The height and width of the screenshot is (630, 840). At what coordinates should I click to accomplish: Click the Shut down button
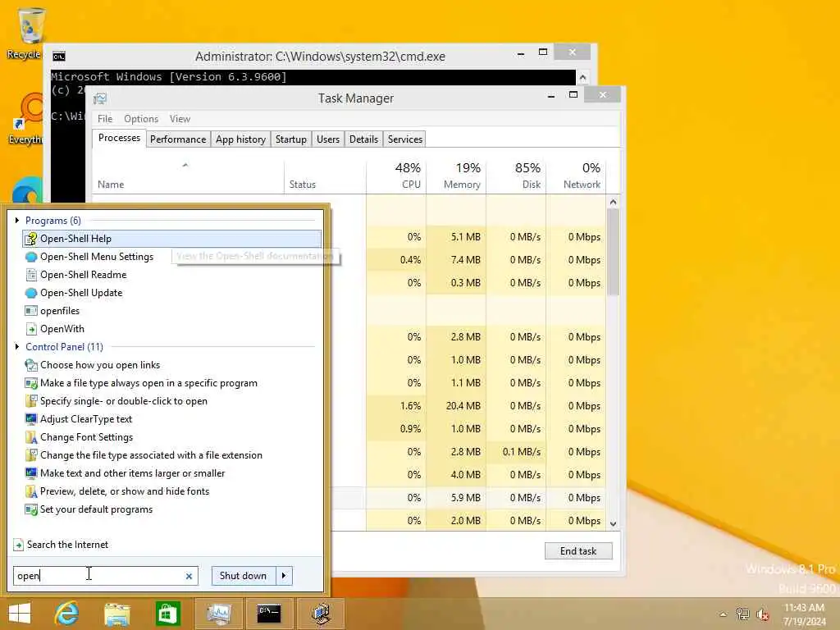[243, 576]
